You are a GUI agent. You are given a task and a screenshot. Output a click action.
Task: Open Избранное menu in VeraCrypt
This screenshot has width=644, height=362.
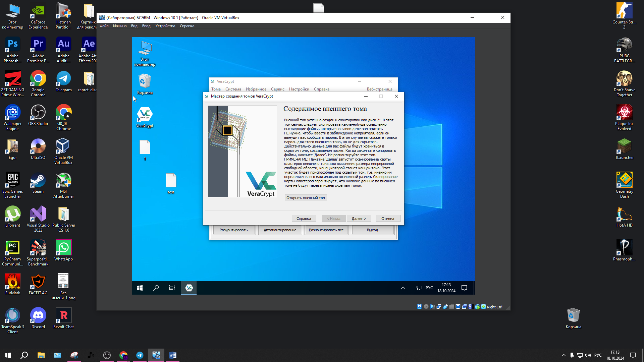pos(256,89)
